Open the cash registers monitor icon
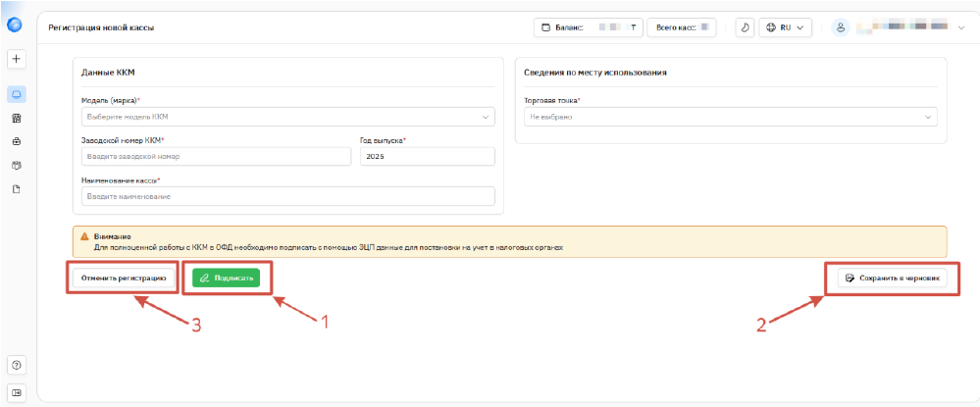 [17, 94]
